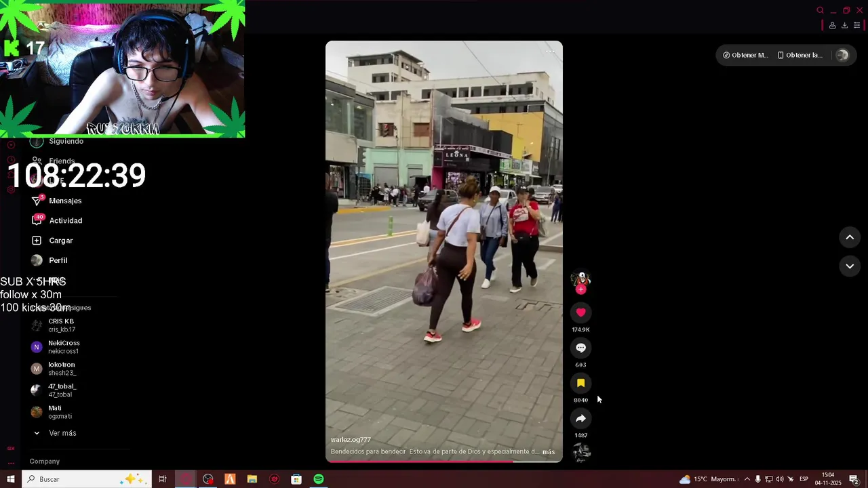The image size is (868, 488).
Task: Open network status tray icon
Action: (768, 479)
